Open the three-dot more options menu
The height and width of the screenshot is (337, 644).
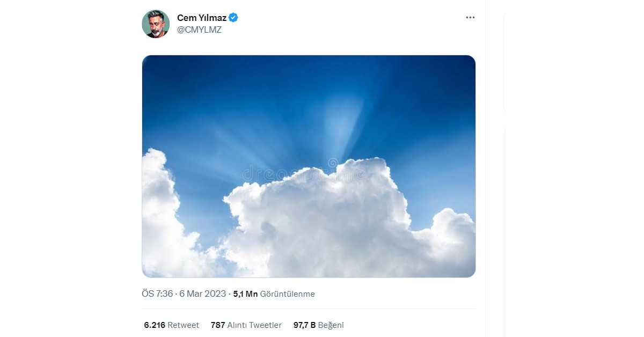[x=470, y=18]
